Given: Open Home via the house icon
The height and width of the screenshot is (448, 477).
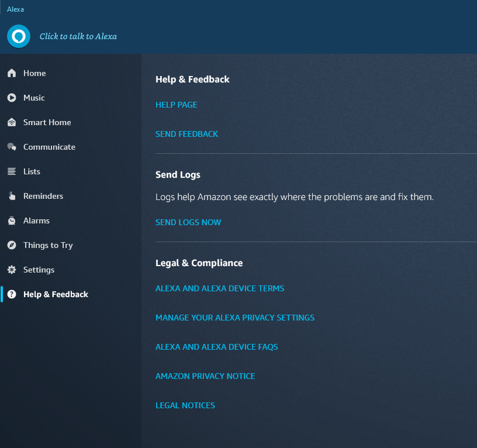Looking at the screenshot, I should click(x=12, y=73).
